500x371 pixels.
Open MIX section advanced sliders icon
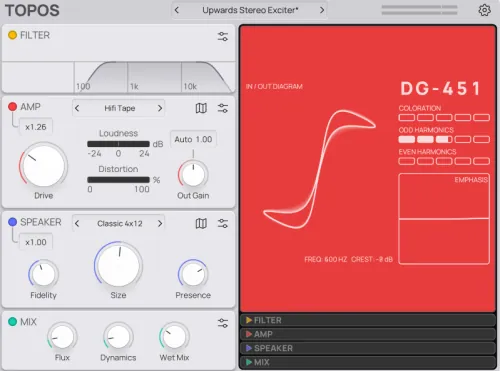point(223,323)
